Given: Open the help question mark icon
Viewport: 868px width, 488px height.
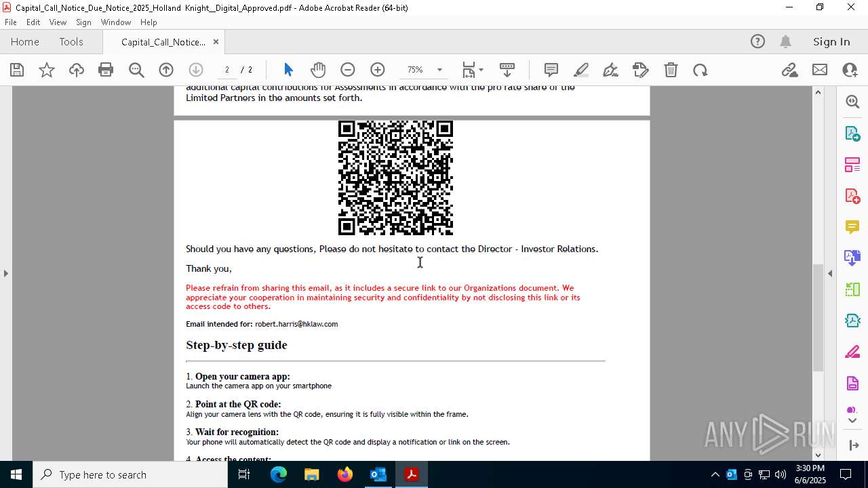Looking at the screenshot, I should coord(757,41).
